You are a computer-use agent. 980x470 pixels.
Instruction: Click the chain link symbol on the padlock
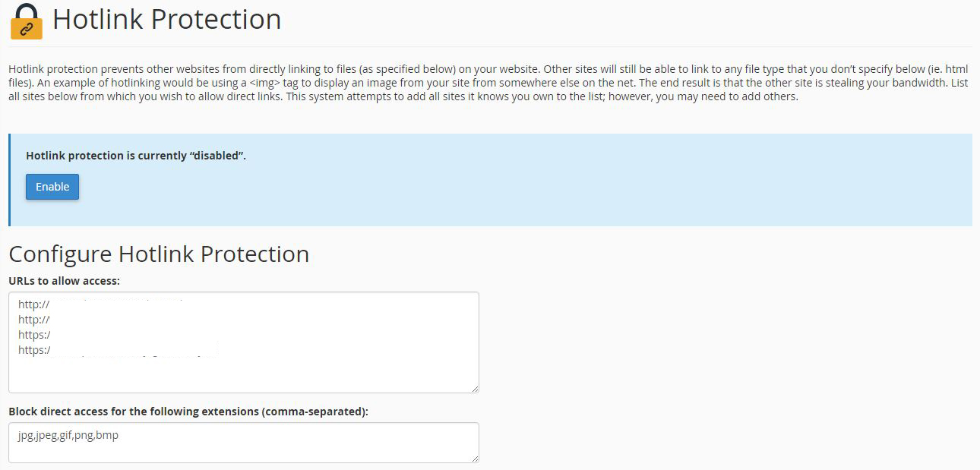[26, 29]
